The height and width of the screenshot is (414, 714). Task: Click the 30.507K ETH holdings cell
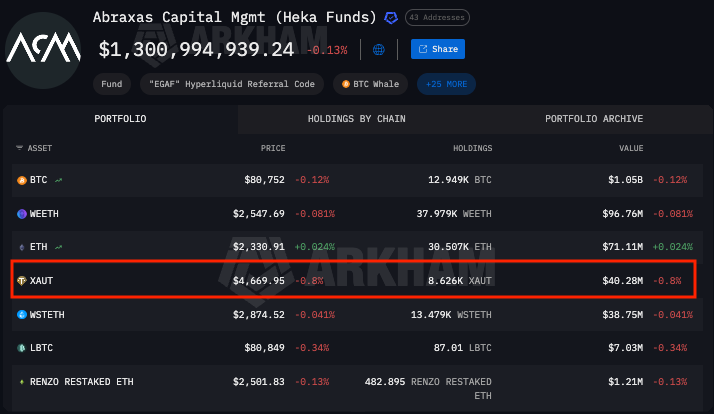coord(459,247)
